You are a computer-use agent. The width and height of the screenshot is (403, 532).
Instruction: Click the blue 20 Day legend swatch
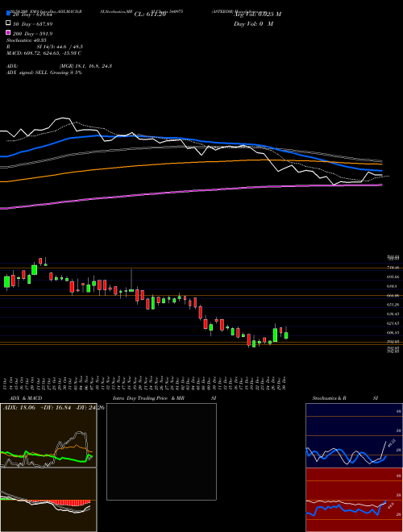(x=9, y=13)
